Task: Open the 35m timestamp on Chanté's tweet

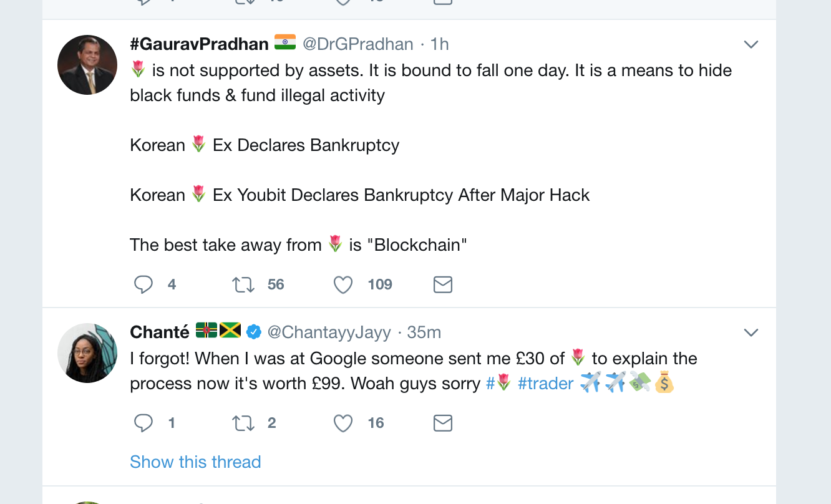Action: 424,332
